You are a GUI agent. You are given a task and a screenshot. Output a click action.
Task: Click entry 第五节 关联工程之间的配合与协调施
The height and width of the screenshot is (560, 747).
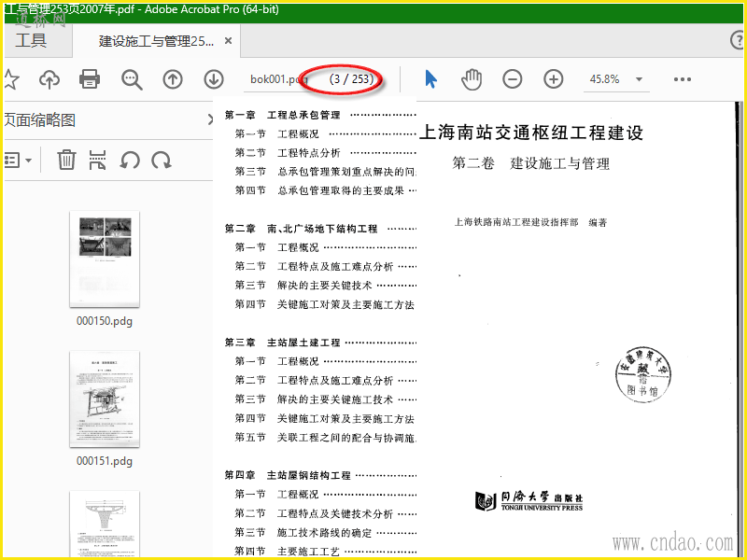(x=325, y=438)
